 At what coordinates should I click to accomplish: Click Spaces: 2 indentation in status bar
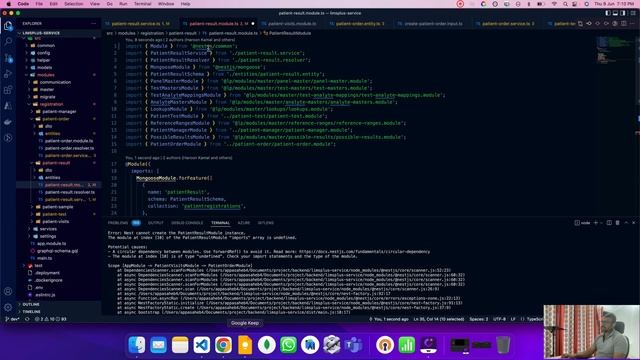point(479,319)
